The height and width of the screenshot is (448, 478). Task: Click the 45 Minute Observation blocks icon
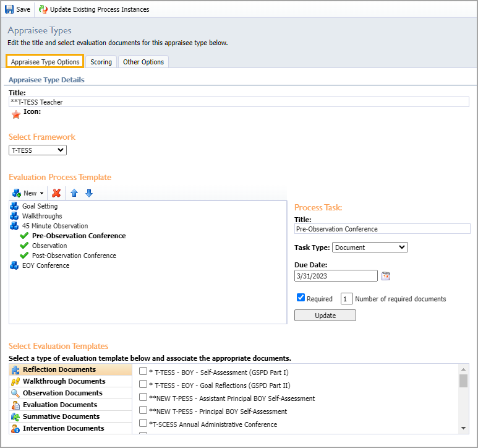tap(14, 226)
